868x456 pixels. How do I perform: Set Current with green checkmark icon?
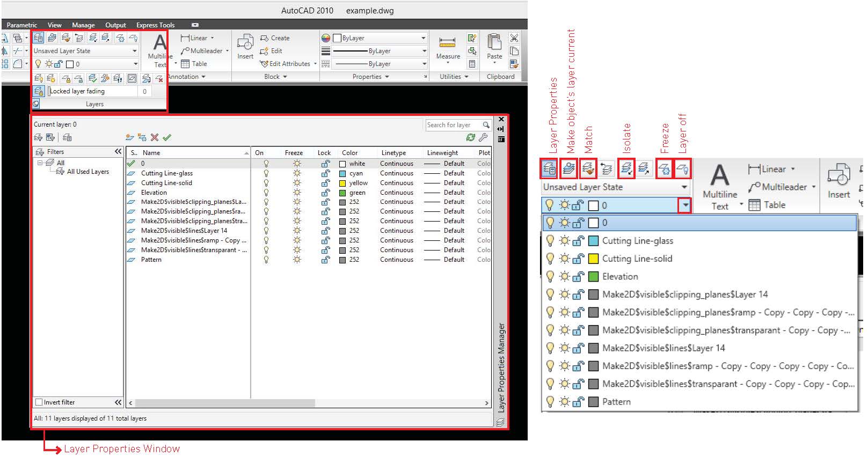[x=167, y=137]
